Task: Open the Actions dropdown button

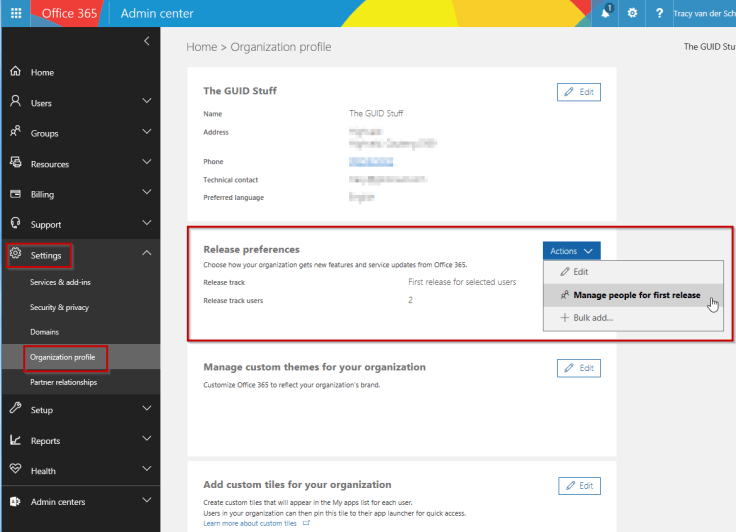Action: [572, 251]
